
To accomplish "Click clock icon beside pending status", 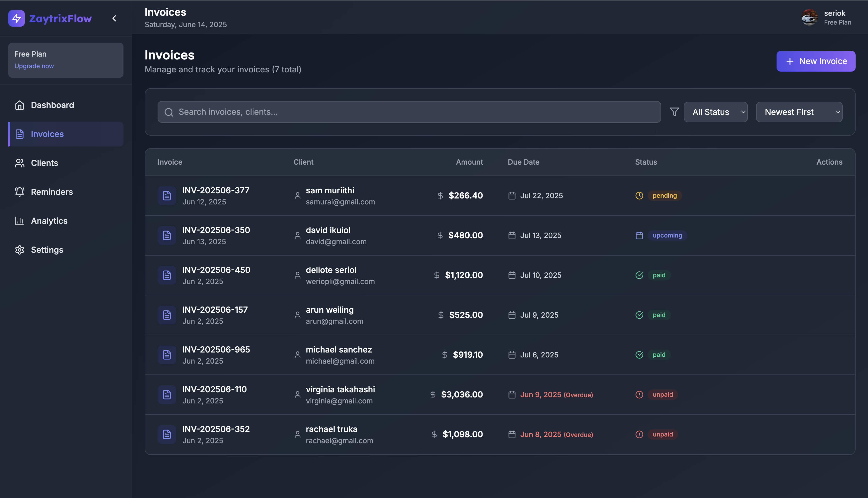I will [x=639, y=196].
